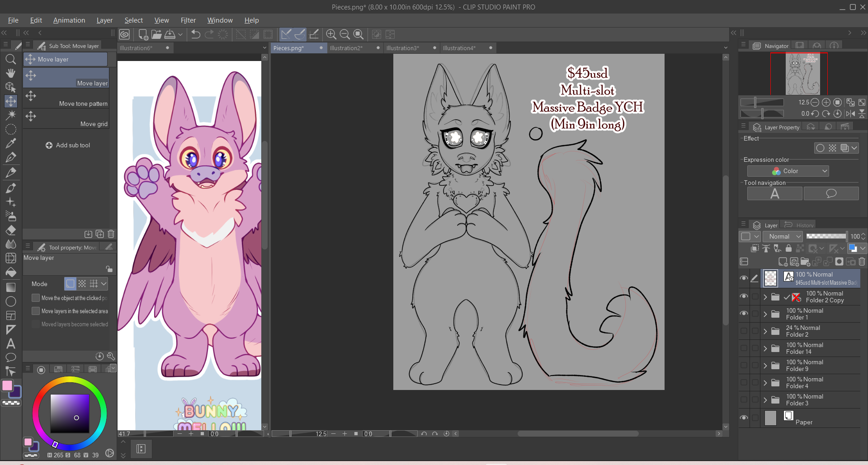Click the layer opacity slider
The width and height of the screenshot is (868, 465).
tap(826, 236)
